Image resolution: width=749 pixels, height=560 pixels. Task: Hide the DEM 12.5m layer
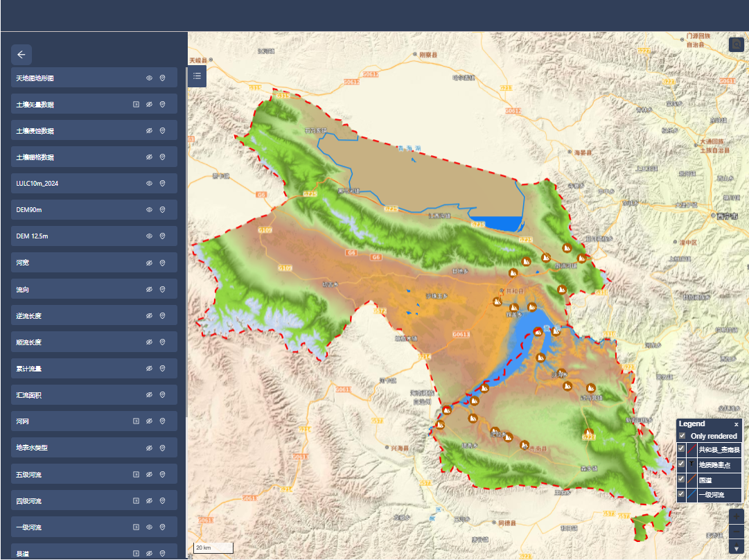(149, 236)
